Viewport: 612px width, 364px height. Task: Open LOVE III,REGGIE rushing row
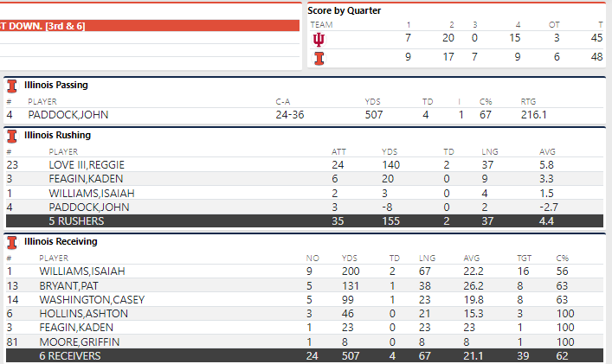(x=86, y=164)
